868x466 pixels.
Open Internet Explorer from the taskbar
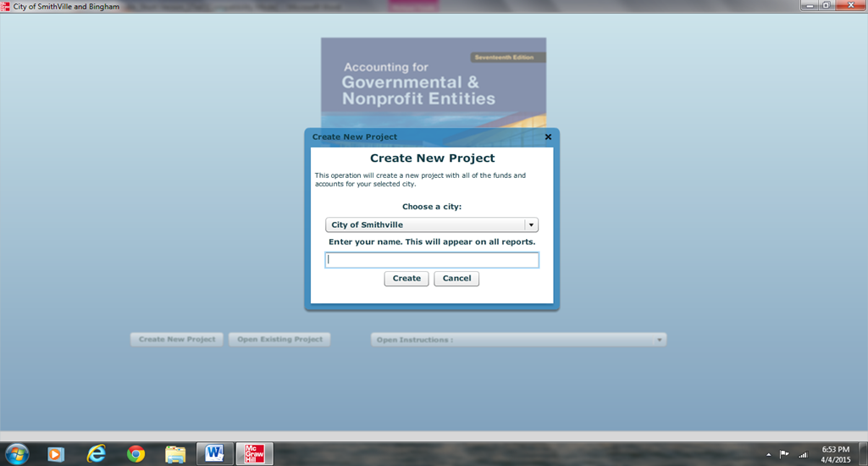coord(96,454)
